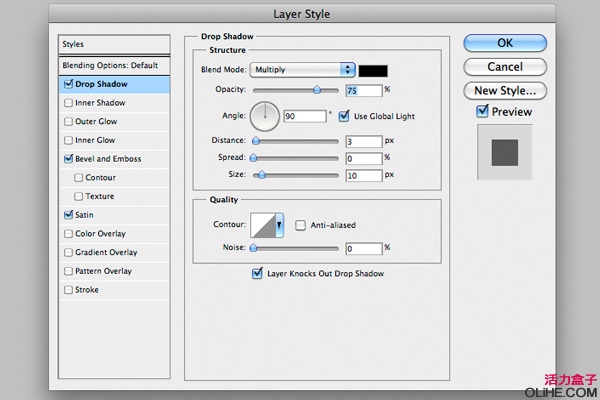Enable the Anti-aliased checkbox

pyautogui.click(x=300, y=225)
